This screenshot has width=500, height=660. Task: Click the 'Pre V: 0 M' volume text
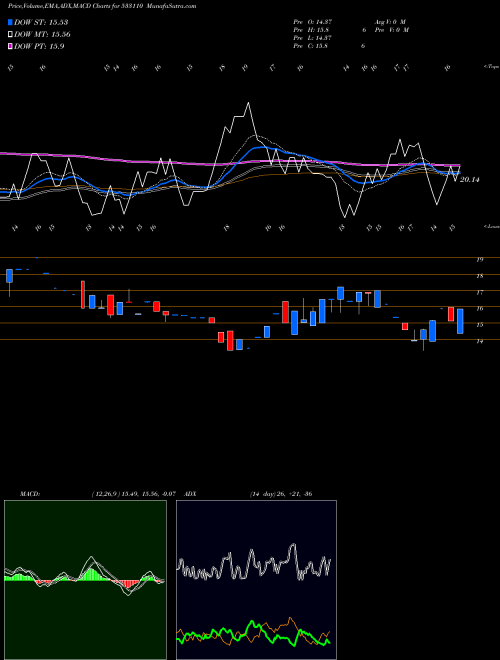[x=393, y=30]
